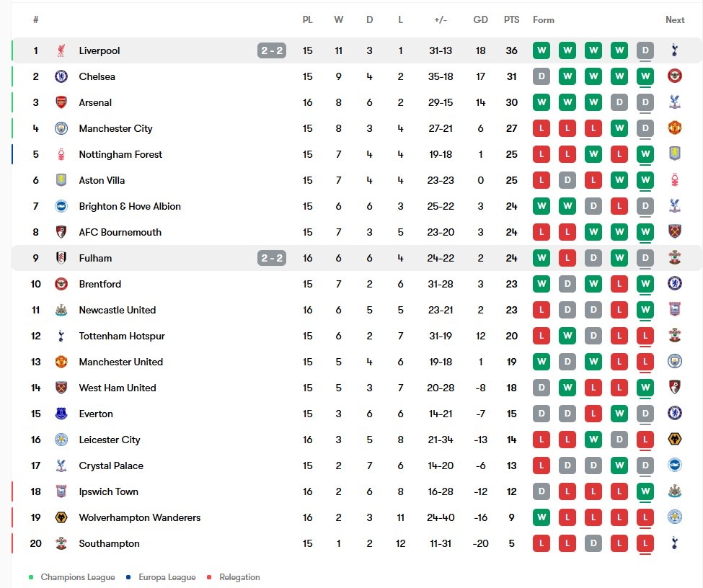Open the Nottingham Forest team link

click(x=120, y=155)
